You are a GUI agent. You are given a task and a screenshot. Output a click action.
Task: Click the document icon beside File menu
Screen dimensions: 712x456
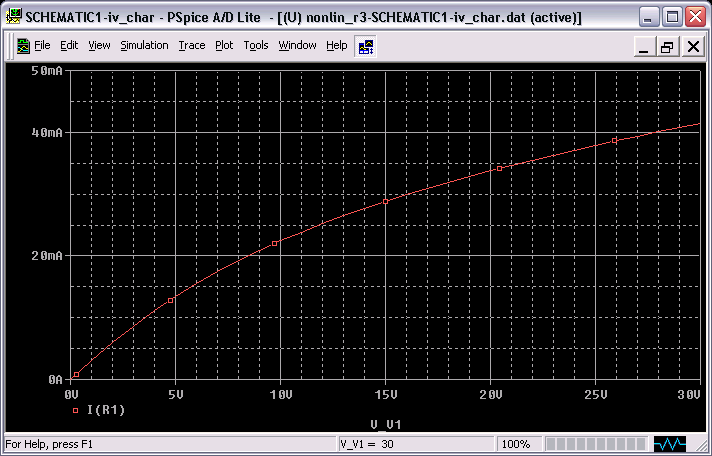23,46
